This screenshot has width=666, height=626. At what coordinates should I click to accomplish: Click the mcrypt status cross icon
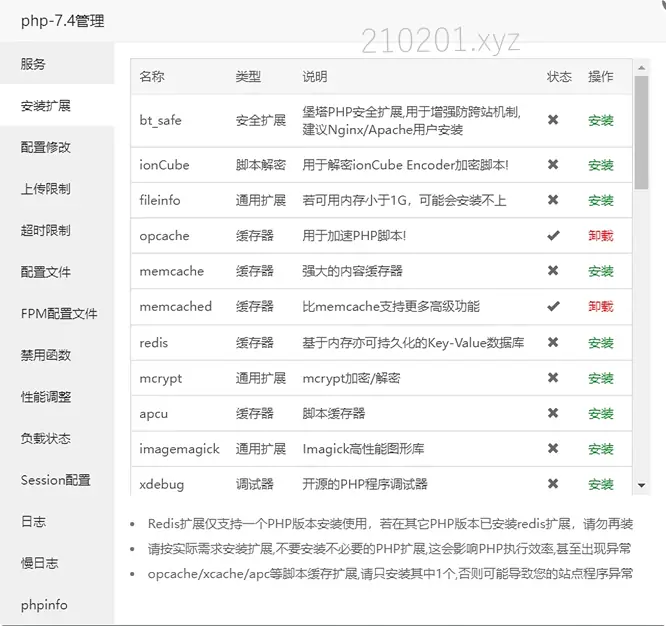[553, 378]
